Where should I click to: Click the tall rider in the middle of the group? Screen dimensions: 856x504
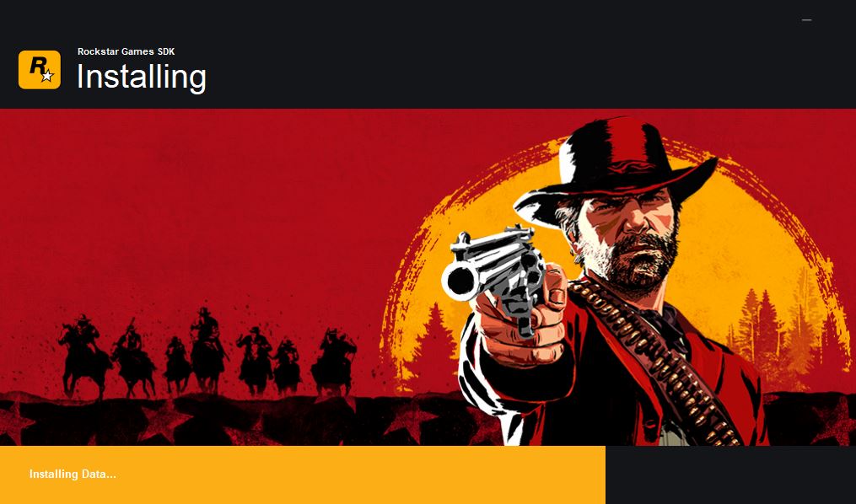207,349
